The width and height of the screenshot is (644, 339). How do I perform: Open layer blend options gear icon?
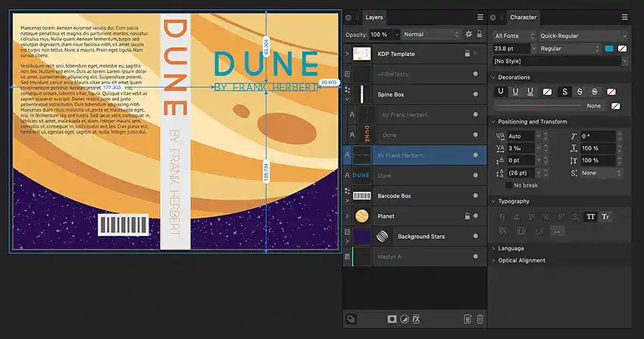469,34
